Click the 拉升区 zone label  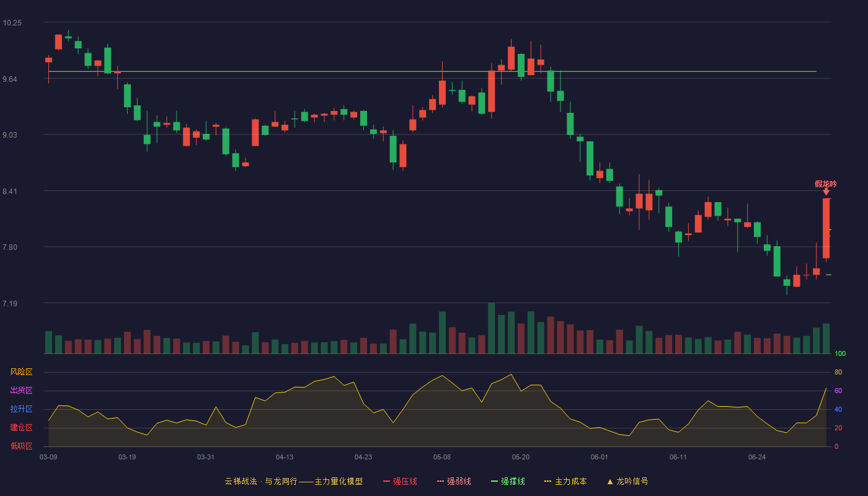click(x=21, y=409)
